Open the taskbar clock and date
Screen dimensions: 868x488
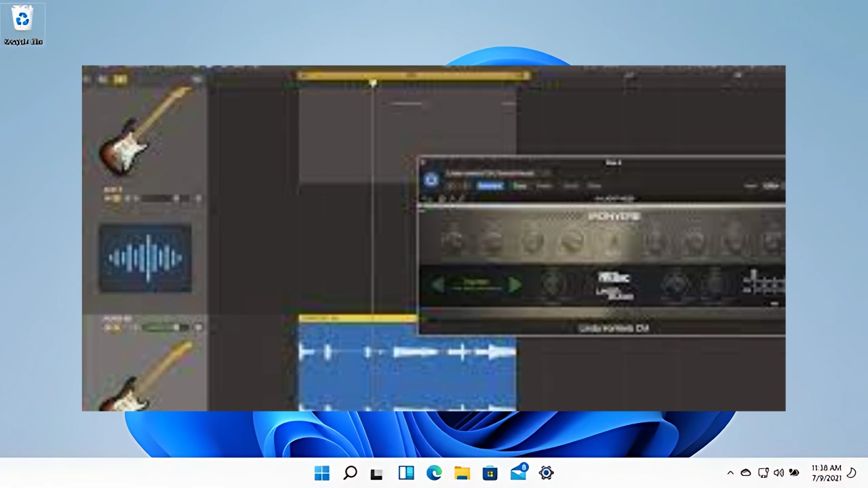(826, 473)
